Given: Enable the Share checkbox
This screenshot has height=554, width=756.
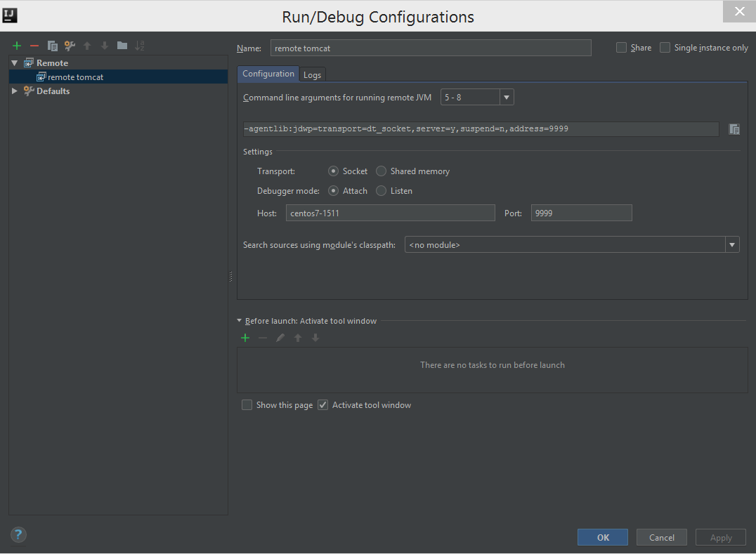Looking at the screenshot, I should [621, 47].
